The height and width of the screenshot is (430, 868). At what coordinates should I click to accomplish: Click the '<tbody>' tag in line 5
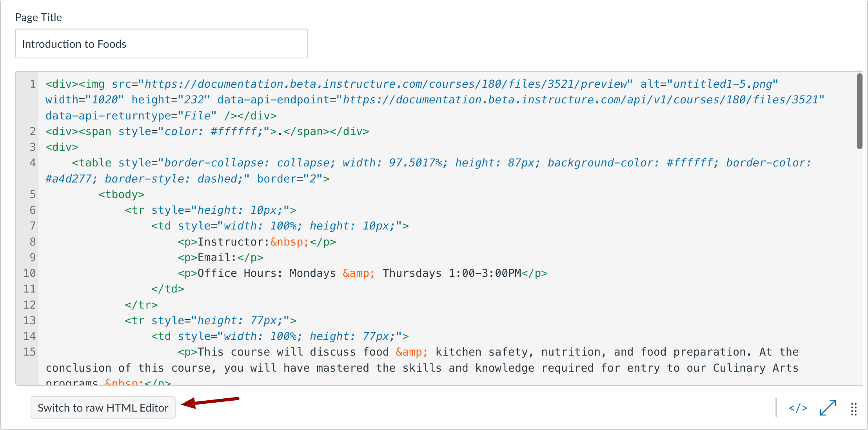tap(121, 194)
